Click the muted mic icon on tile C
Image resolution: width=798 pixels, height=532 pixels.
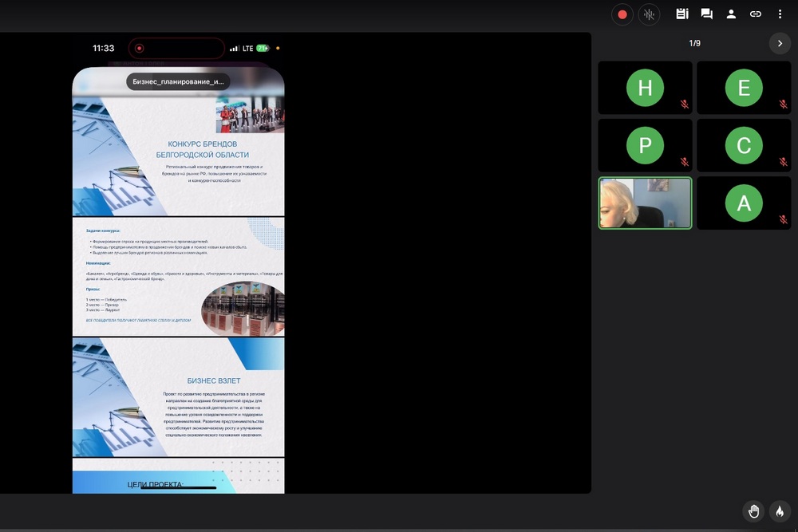tap(783, 162)
